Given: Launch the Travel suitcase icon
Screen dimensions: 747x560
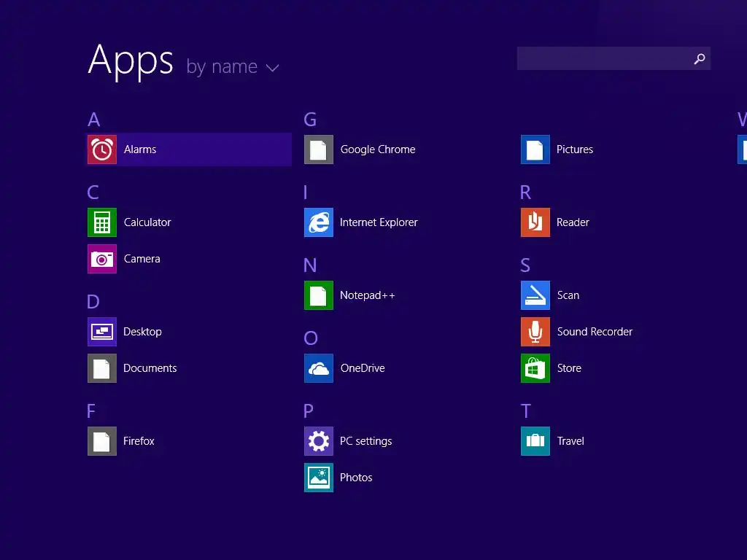Looking at the screenshot, I should pyautogui.click(x=535, y=441).
